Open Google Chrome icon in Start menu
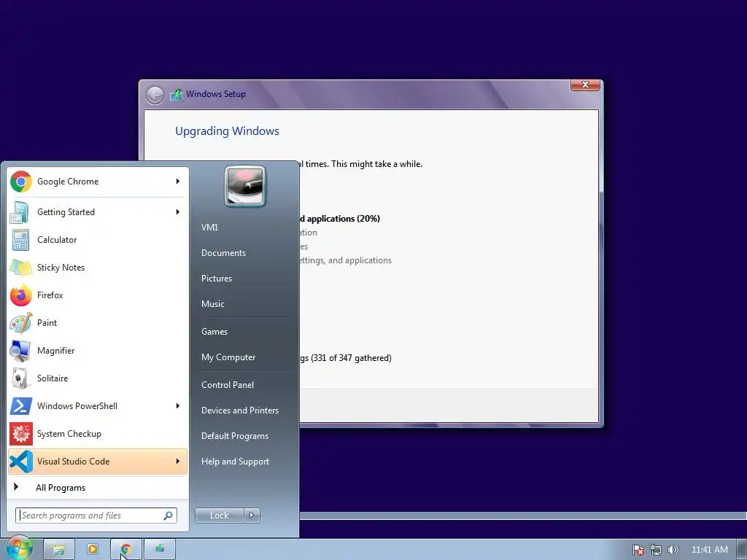 pyautogui.click(x=21, y=182)
